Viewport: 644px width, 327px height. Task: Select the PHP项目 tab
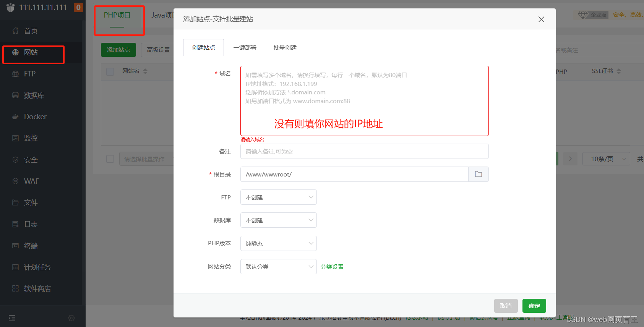[117, 15]
